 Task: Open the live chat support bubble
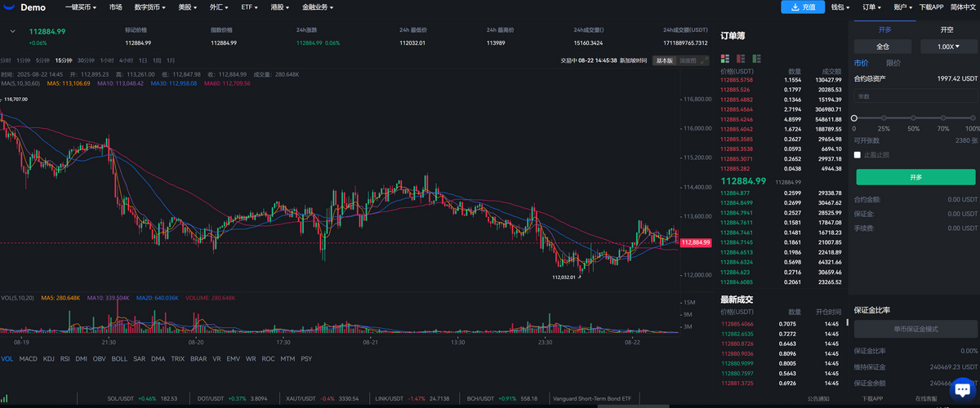[962, 389]
